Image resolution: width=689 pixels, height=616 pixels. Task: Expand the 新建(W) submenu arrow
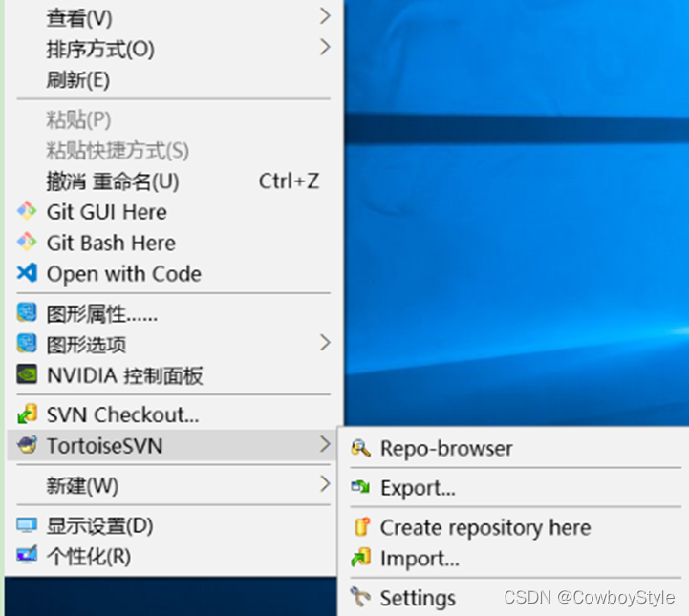[325, 485]
